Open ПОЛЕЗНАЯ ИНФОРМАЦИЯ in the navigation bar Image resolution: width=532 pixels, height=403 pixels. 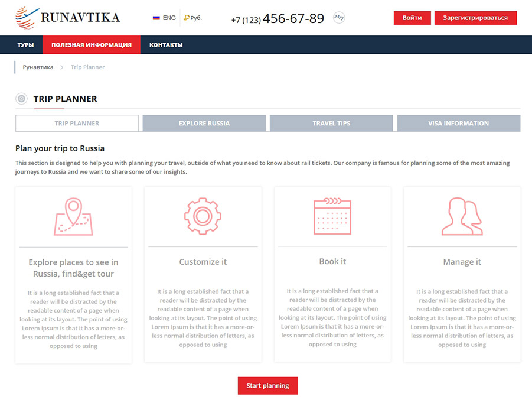pos(91,45)
